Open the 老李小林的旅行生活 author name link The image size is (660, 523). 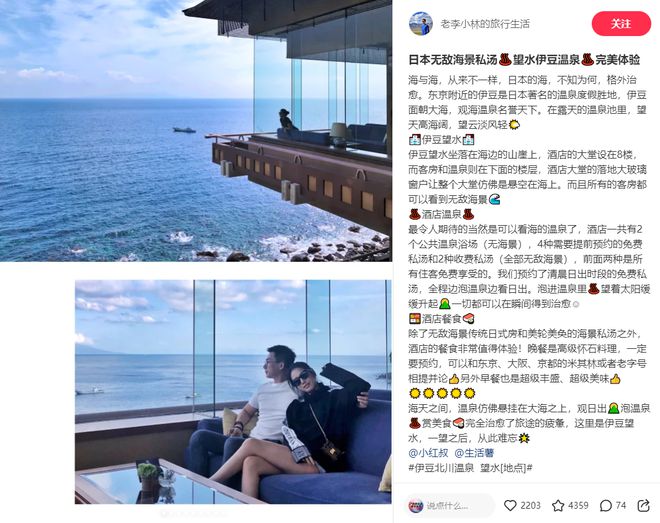(x=485, y=24)
